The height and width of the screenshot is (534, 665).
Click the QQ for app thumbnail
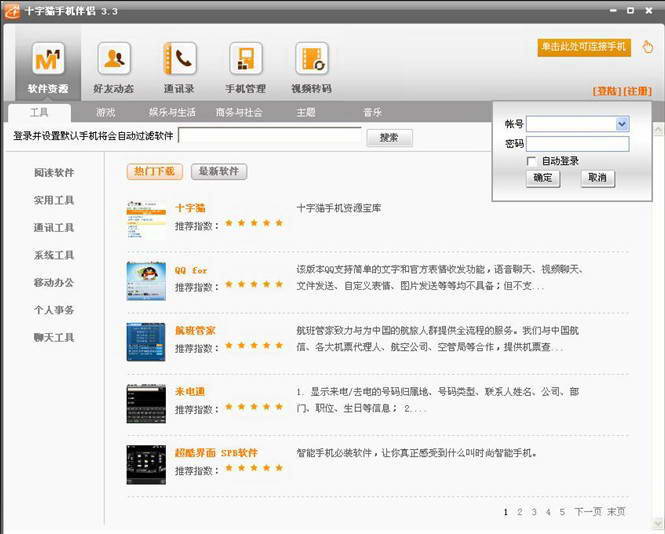146,281
